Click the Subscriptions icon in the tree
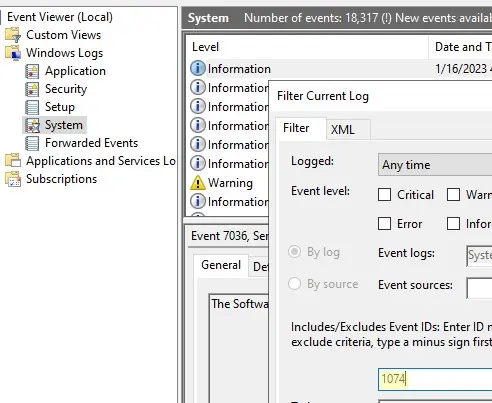 click(x=13, y=179)
